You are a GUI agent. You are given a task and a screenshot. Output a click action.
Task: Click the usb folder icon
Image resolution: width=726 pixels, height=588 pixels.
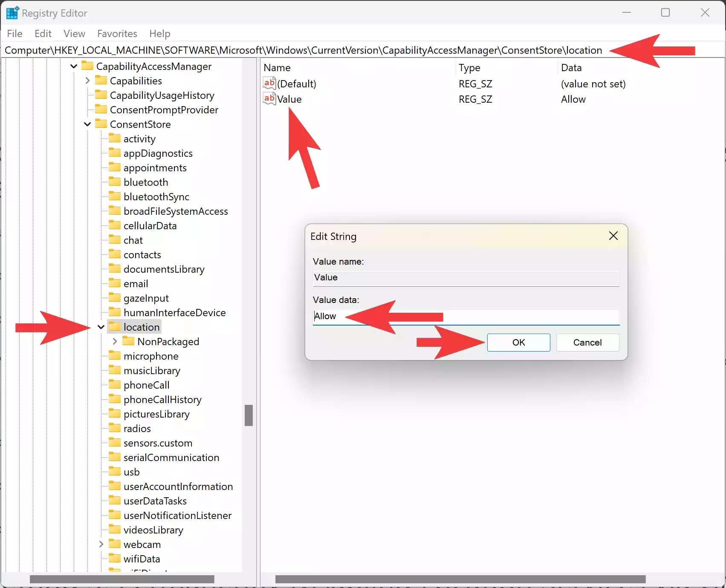point(115,471)
